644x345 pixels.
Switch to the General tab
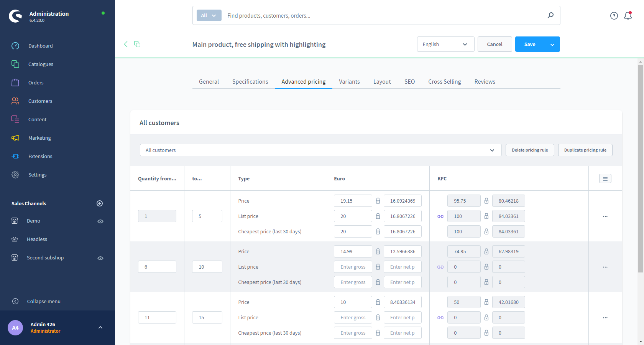point(209,82)
